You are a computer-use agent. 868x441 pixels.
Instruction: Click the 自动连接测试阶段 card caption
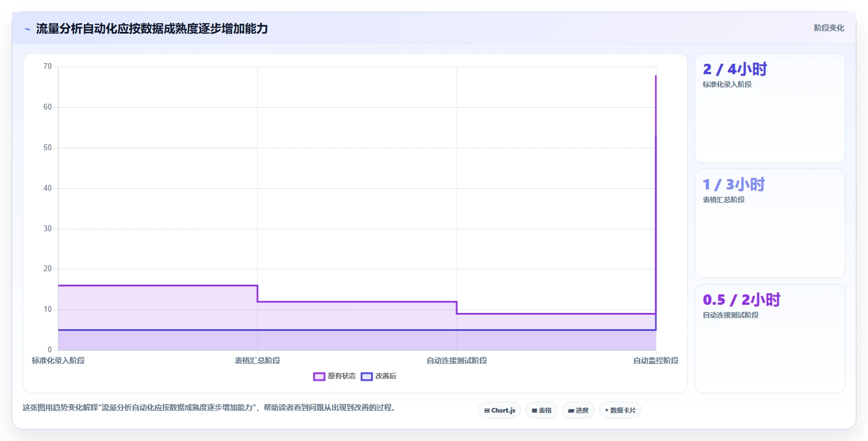[x=731, y=315]
